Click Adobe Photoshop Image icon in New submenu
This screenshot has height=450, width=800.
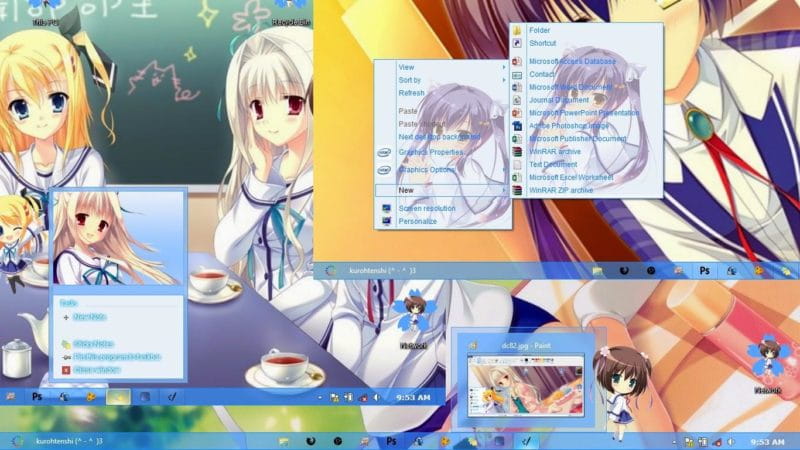[517, 126]
